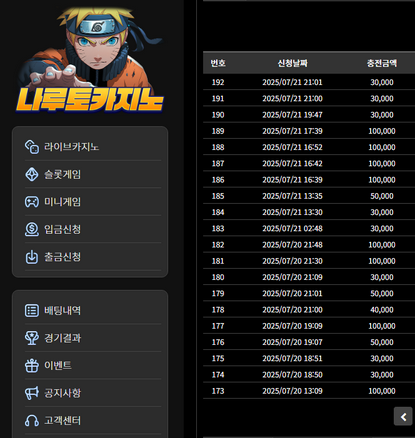Go to 출금신청 page

(63, 257)
